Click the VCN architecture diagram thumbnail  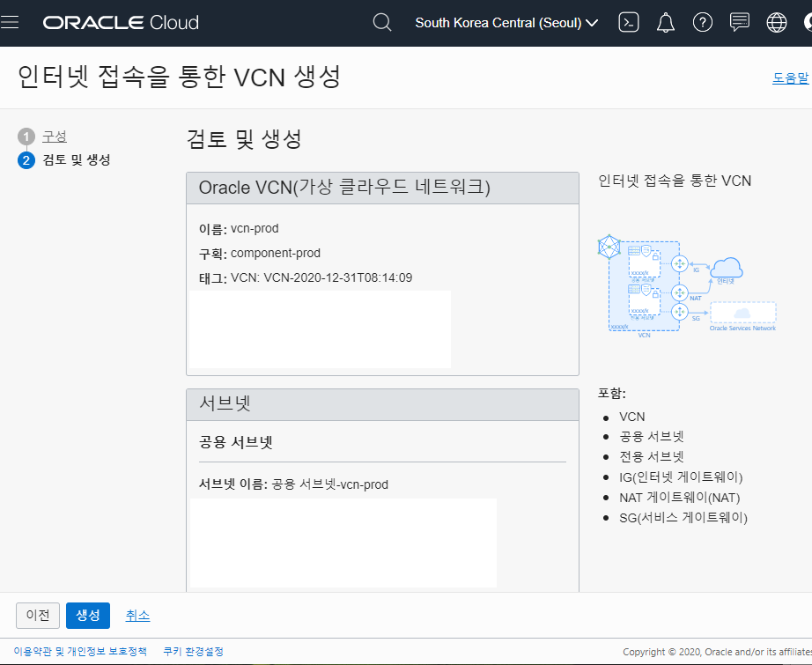687,286
